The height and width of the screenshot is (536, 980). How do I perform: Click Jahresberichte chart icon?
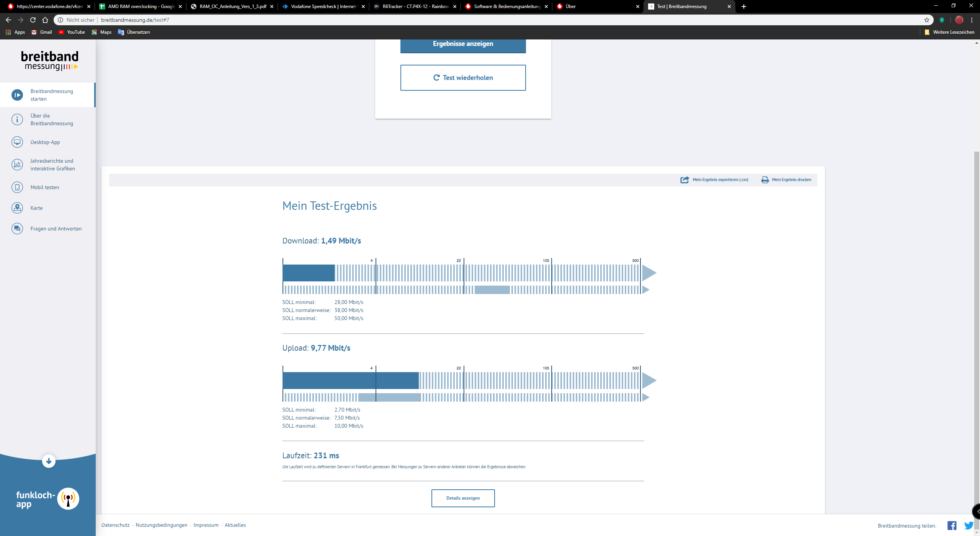click(17, 165)
